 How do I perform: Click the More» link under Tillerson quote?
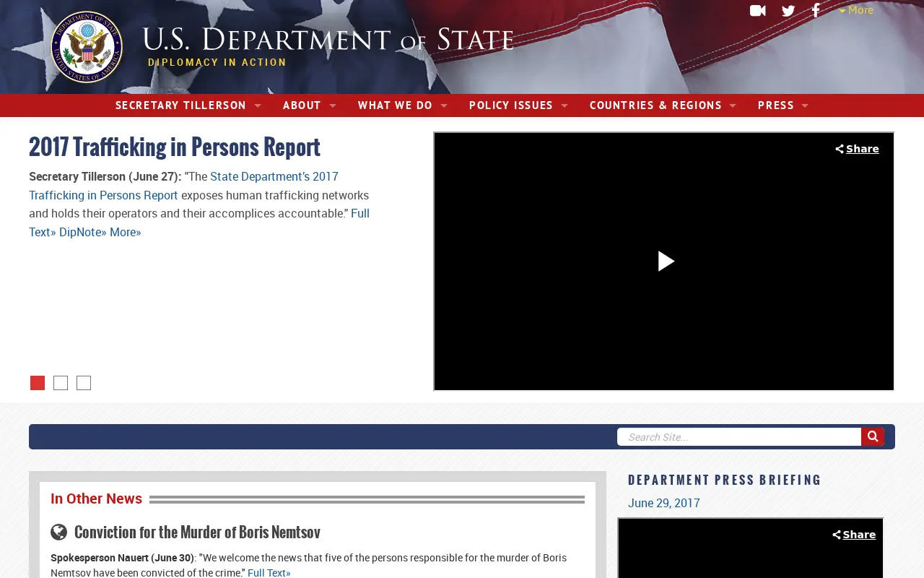tap(126, 232)
